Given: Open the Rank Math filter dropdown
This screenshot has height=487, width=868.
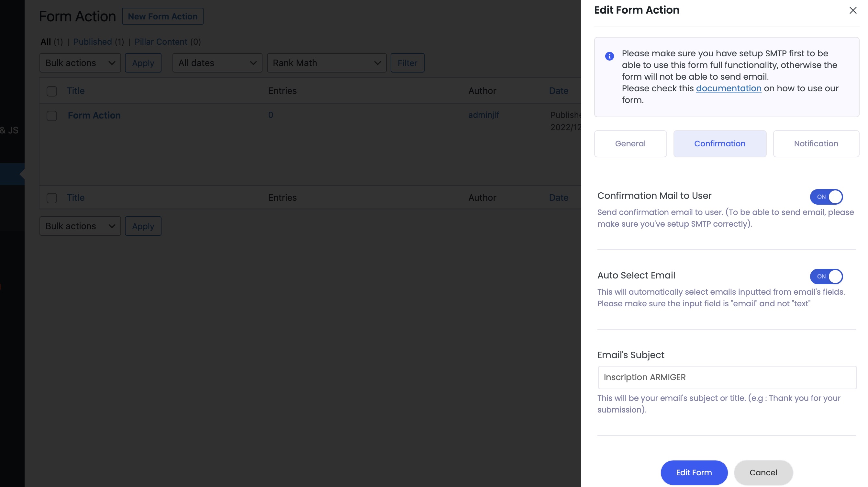Looking at the screenshot, I should click(327, 63).
